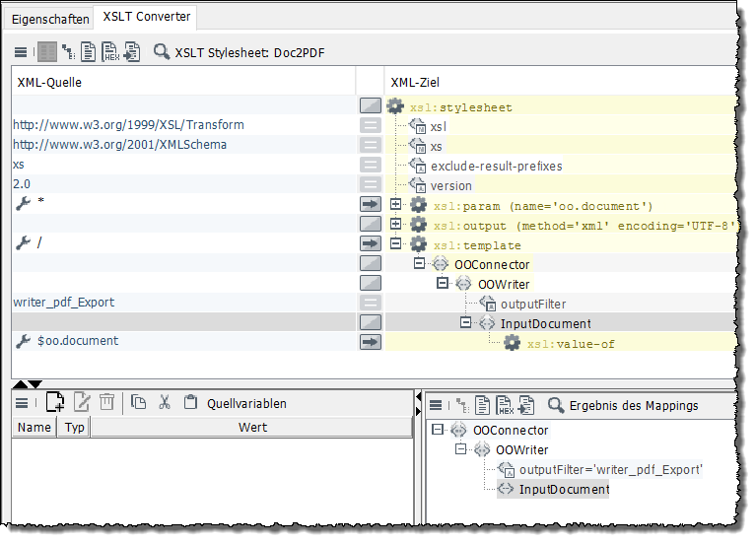The height and width of the screenshot is (544, 756).
Task: Toggle the mapping arrow for xsl:value-of row
Action: point(371,342)
